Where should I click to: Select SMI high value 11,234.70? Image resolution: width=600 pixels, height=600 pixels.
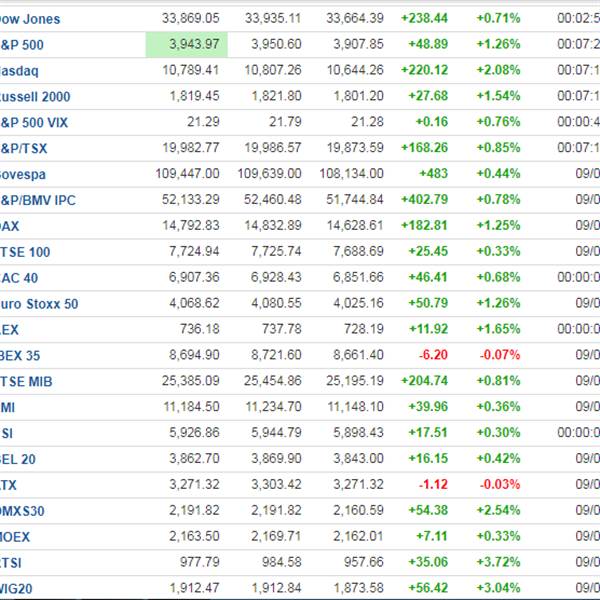274,407
